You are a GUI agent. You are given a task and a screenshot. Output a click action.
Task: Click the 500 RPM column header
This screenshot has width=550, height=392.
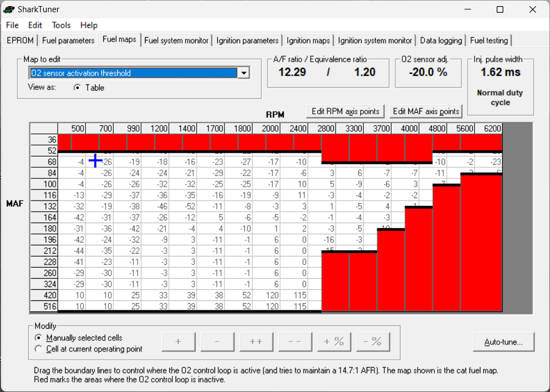pyautogui.click(x=72, y=128)
